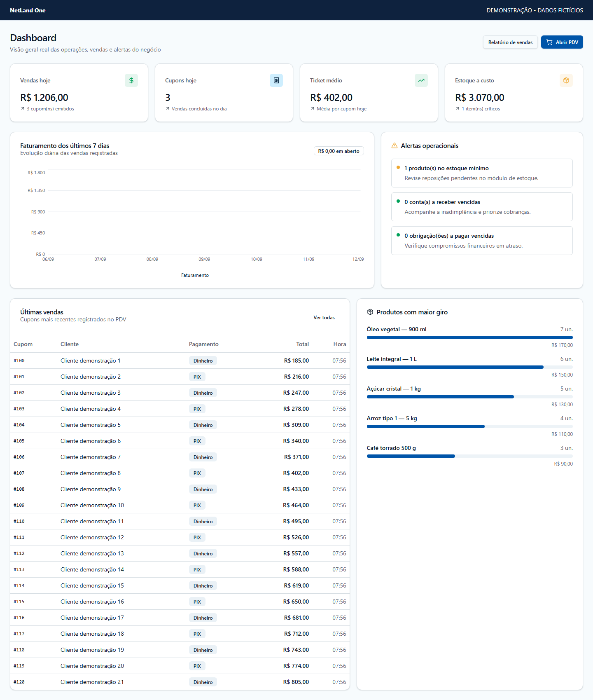Select the '0 obrigação(ões) a pagar vencidas' alert

pos(482,241)
